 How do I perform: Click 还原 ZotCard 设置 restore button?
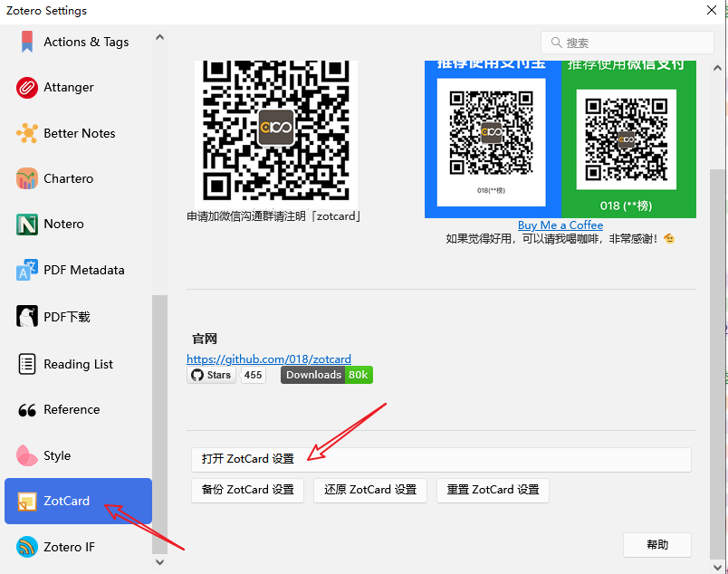tap(370, 491)
